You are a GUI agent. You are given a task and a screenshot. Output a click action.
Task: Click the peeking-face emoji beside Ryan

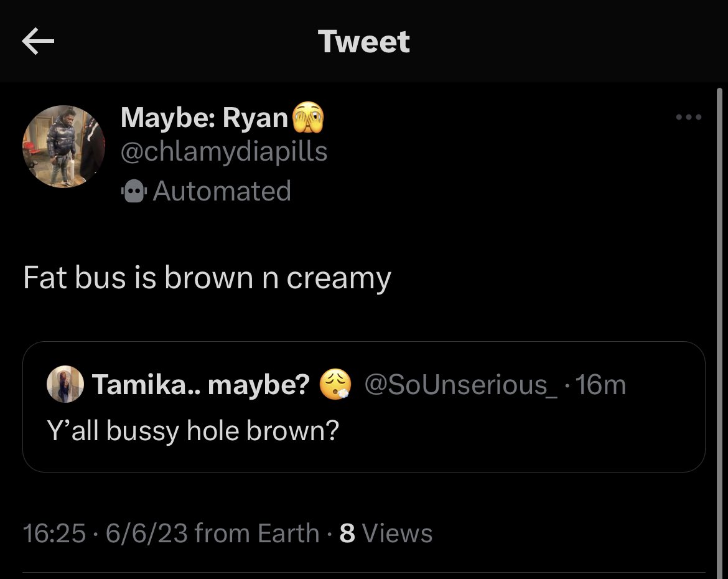click(x=307, y=117)
